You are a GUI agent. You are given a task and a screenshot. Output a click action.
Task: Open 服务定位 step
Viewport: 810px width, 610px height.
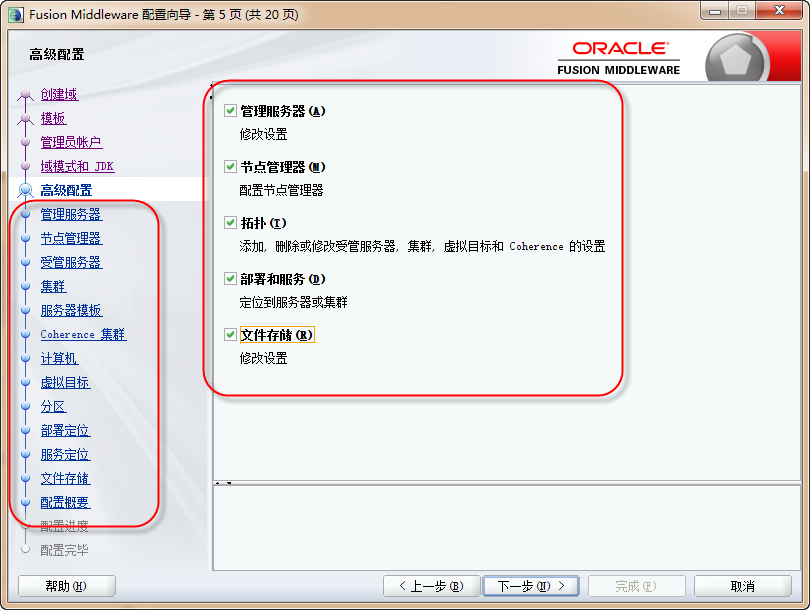tap(66, 455)
